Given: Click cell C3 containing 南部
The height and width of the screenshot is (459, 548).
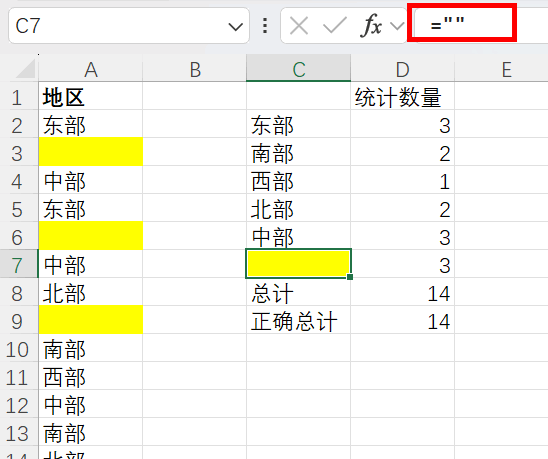Looking at the screenshot, I should coord(298,152).
